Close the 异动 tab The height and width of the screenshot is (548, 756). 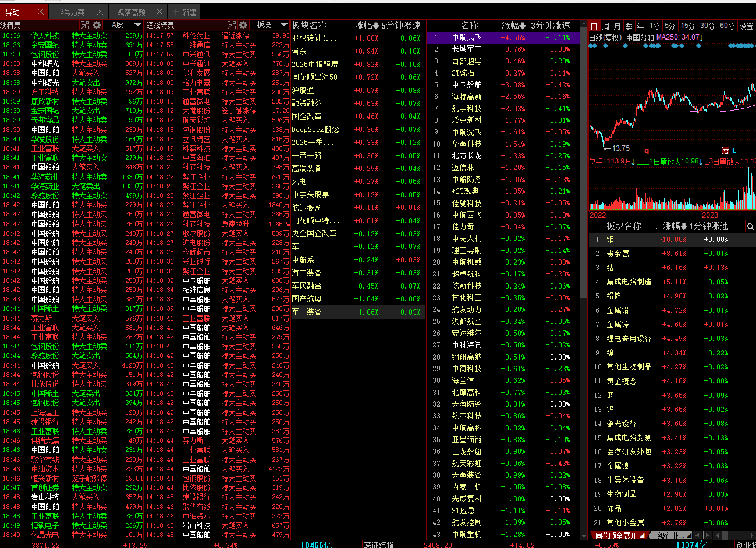[40, 12]
